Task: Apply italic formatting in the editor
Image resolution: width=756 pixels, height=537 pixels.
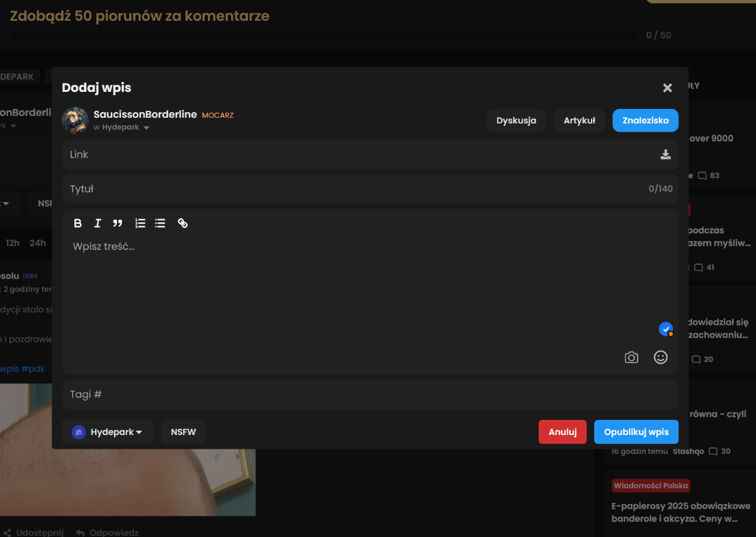Action: tap(98, 223)
